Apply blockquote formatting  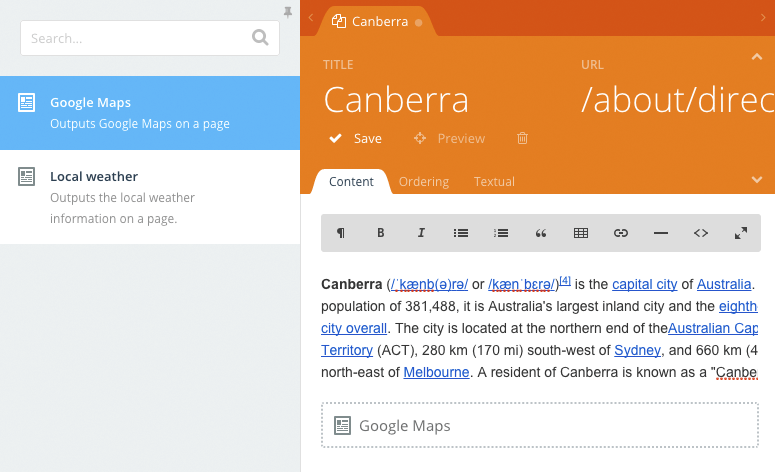(x=541, y=233)
